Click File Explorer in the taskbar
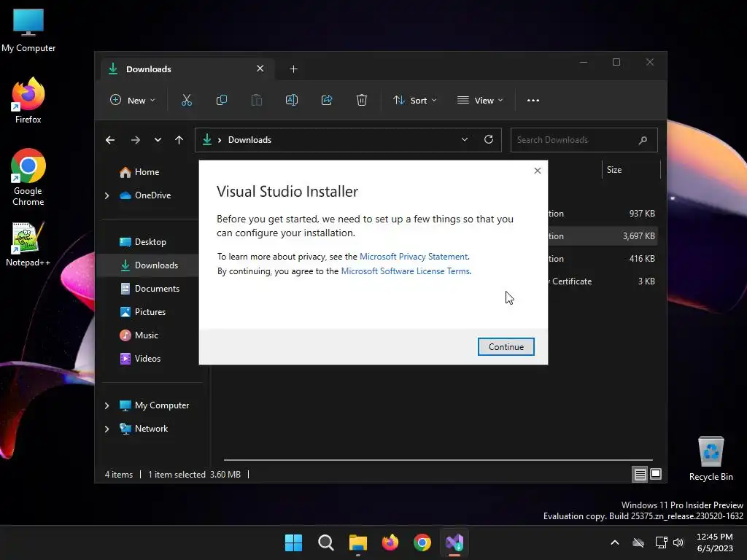Screen dimensions: 747x560 click(357, 542)
